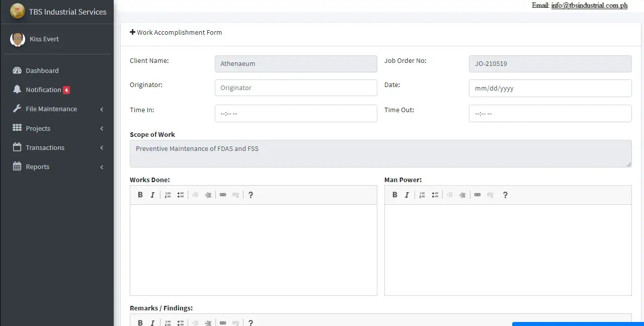Expand the File Maintenance menu

pos(51,109)
